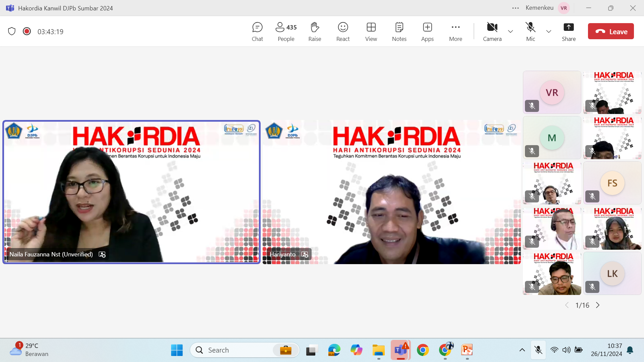Click muted mic icon on LK tile
Screen dimensions: 644x362
tap(592, 287)
